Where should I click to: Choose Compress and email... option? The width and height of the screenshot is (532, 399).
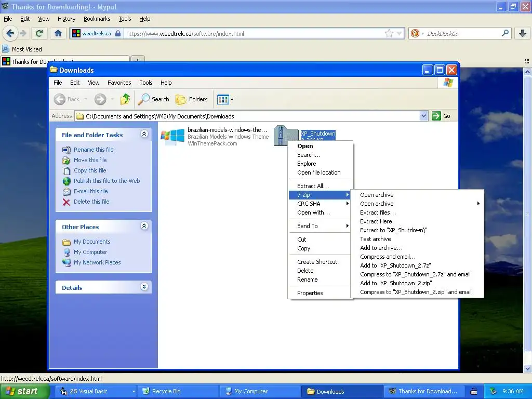417,257
